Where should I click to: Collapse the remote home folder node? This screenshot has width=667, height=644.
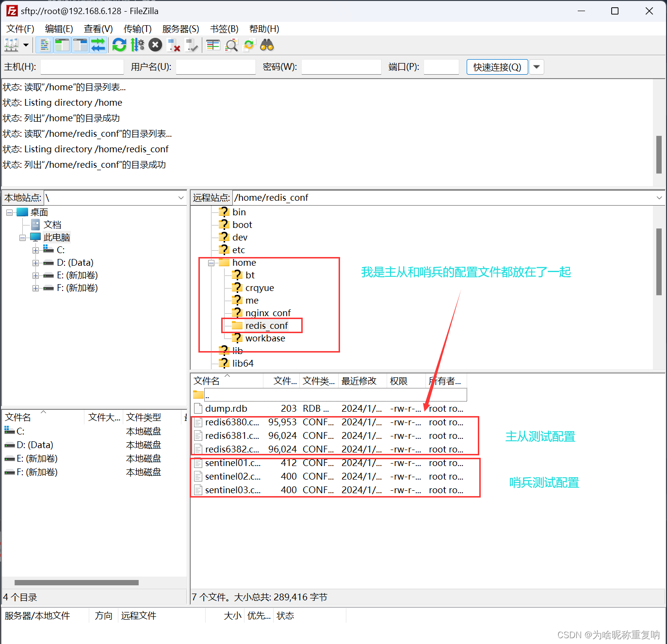[211, 263]
